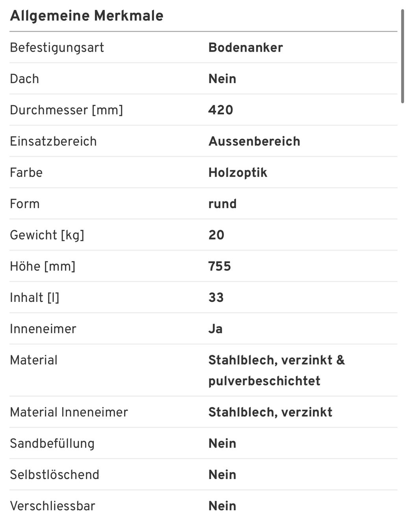The height and width of the screenshot is (532, 407).
Task: Select the Farbe row label
Action: pos(26,173)
